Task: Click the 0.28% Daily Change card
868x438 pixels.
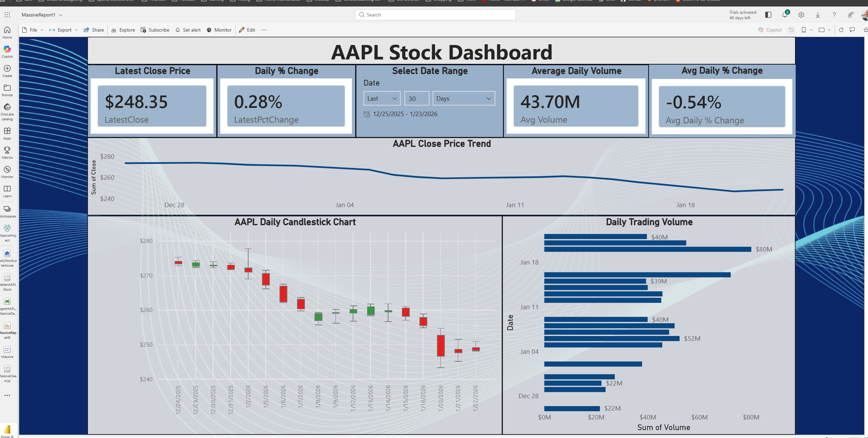Action: 286,106
